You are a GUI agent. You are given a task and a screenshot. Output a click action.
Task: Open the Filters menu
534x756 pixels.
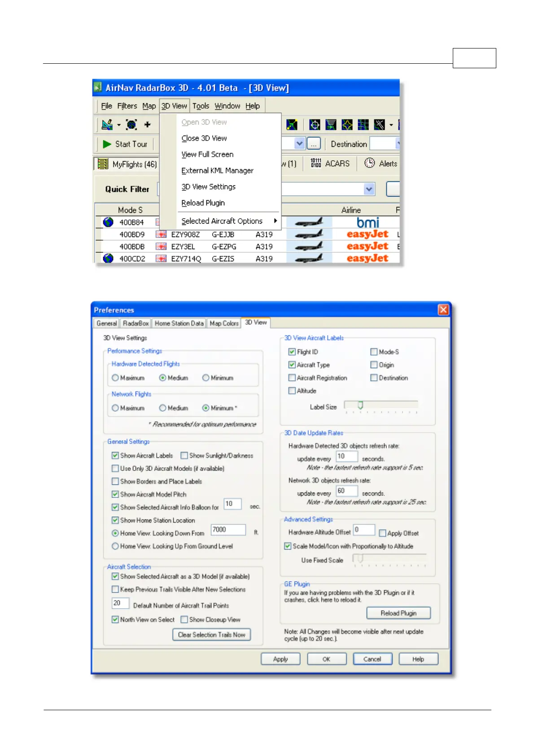pos(127,106)
